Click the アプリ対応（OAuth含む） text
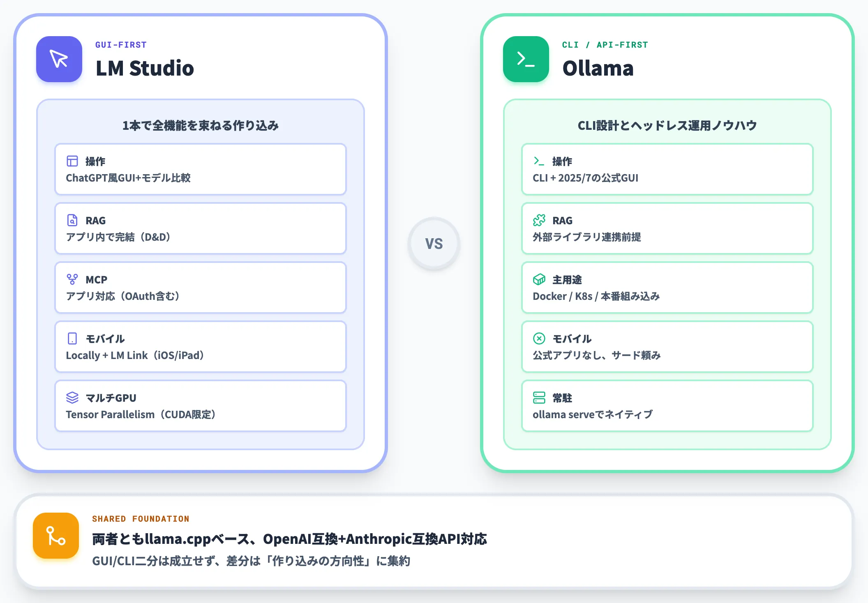The image size is (868, 603). tap(123, 296)
